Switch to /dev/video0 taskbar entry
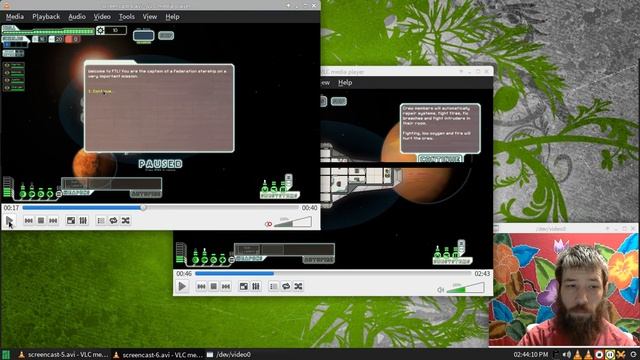The width and height of the screenshot is (640, 360). 229,355
